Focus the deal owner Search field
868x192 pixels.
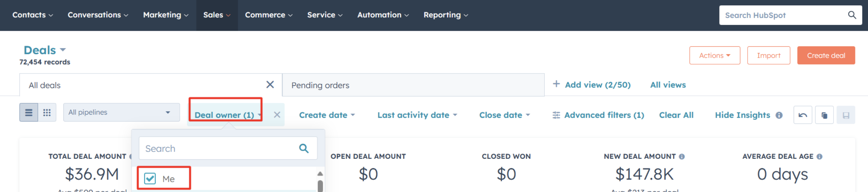pyautogui.click(x=228, y=148)
